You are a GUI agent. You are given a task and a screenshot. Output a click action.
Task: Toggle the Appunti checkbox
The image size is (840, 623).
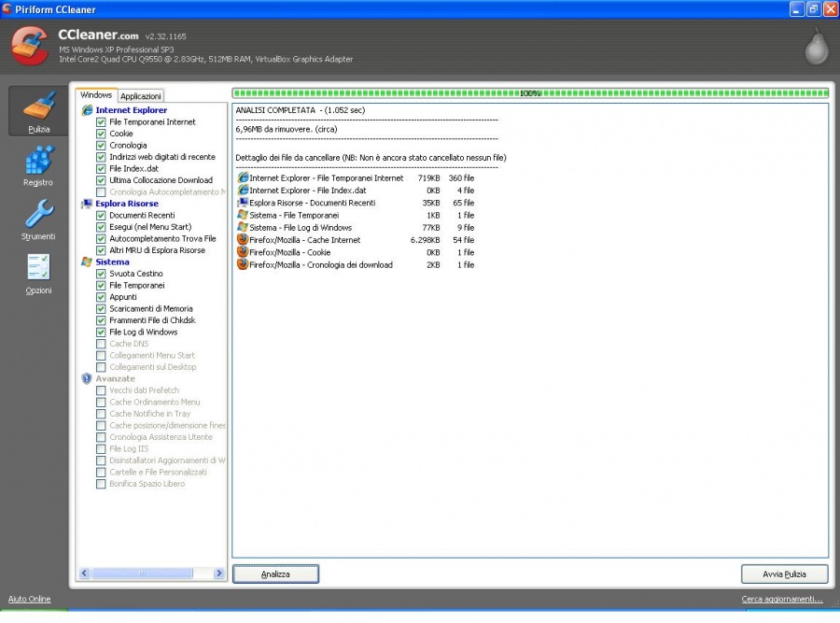101,297
